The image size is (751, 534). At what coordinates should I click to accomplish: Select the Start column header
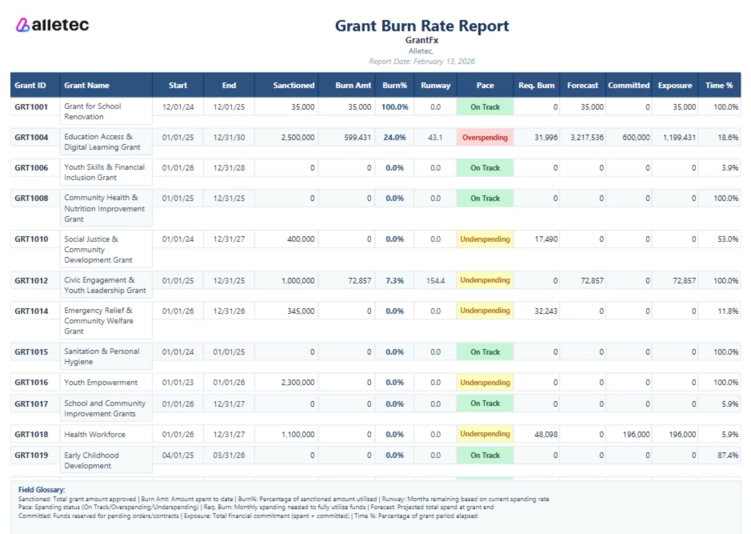pyautogui.click(x=178, y=85)
